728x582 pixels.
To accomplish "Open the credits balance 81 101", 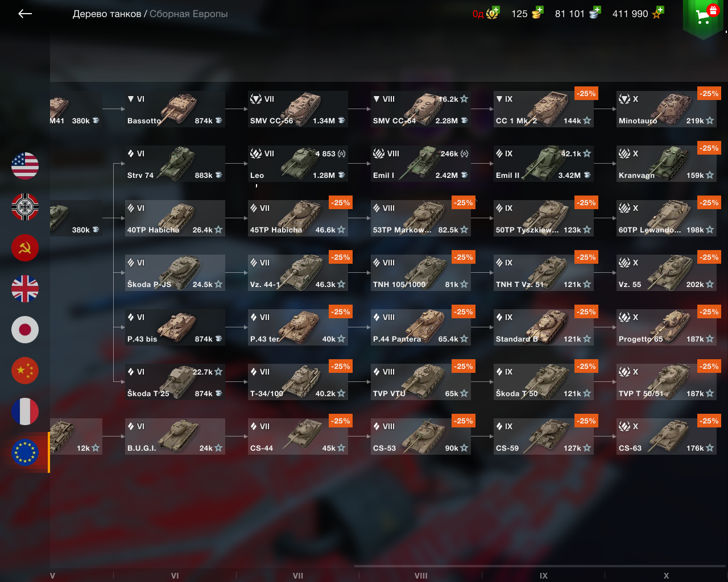I will pos(577,14).
